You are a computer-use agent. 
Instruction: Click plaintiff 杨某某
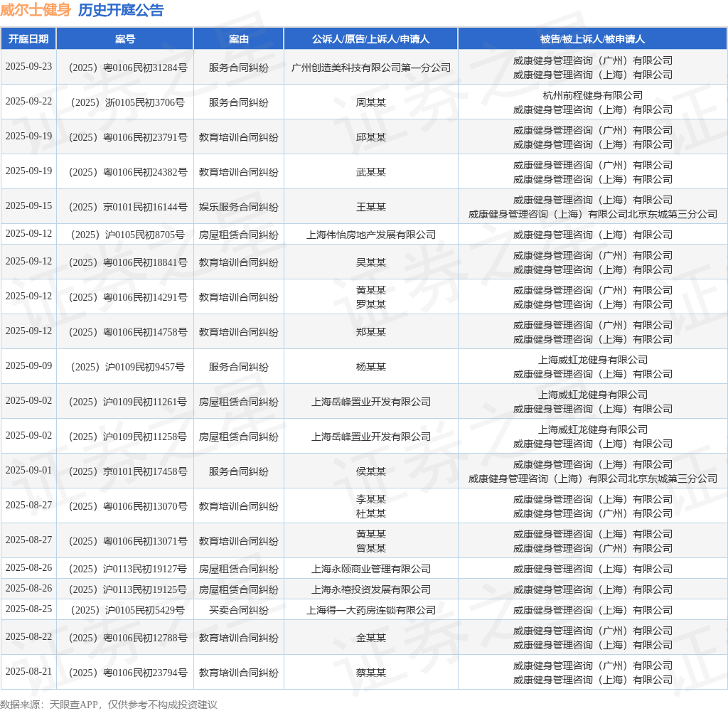coord(371,368)
